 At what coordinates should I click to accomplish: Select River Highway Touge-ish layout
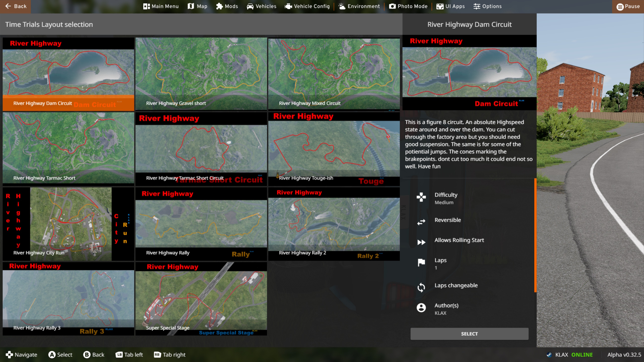pyautogui.click(x=334, y=149)
